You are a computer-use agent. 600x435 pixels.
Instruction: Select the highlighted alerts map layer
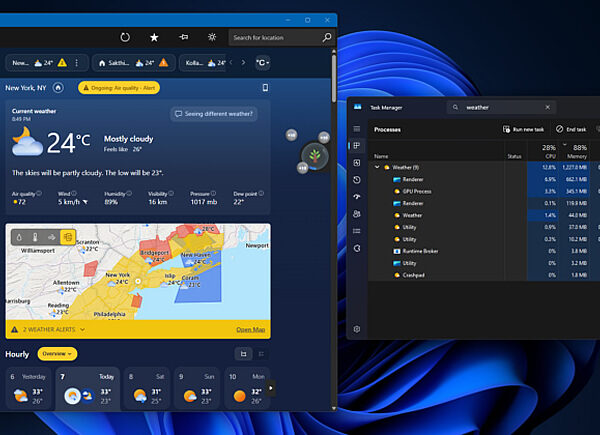[x=68, y=237]
